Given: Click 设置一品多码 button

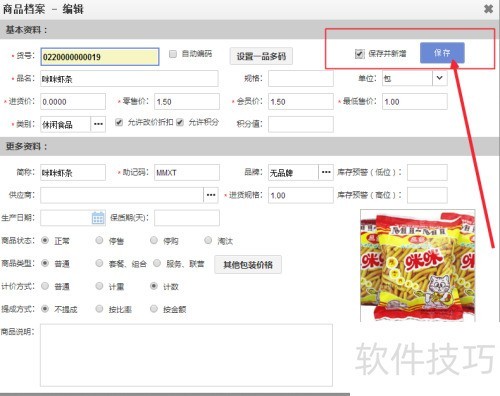Looking at the screenshot, I should coord(261,56).
